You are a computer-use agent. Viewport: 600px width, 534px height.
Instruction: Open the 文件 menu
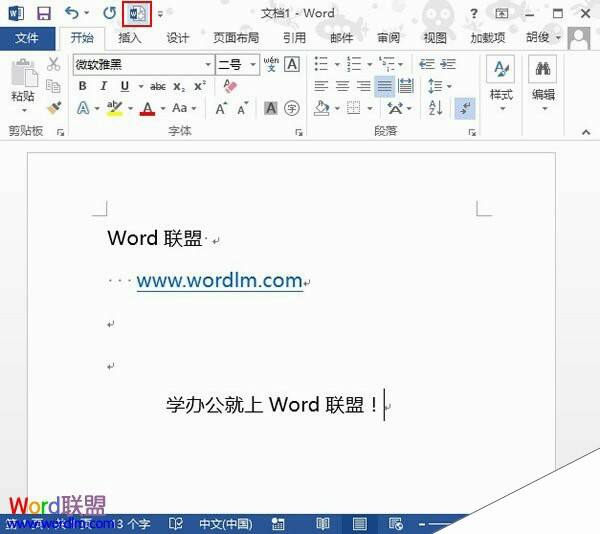point(27,38)
